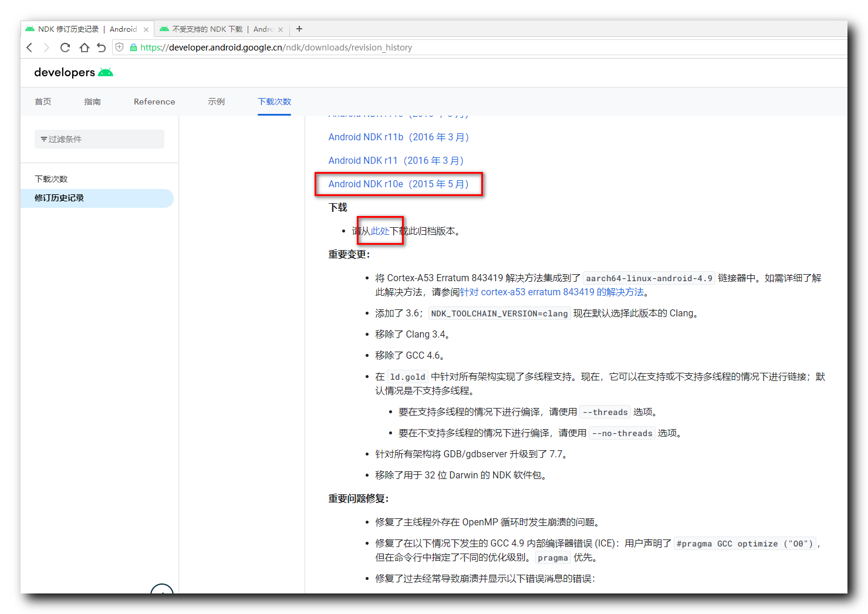Click the 重要变更 heading

pyautogui.click(x=349, y=254)
